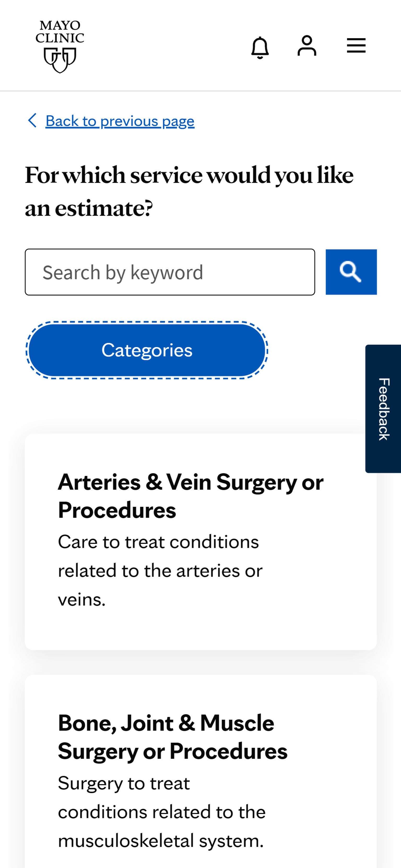Screen dimensions: 401x868
Task: Click the MAYO CLINIC wordmark text
Action: coord(60,32)
